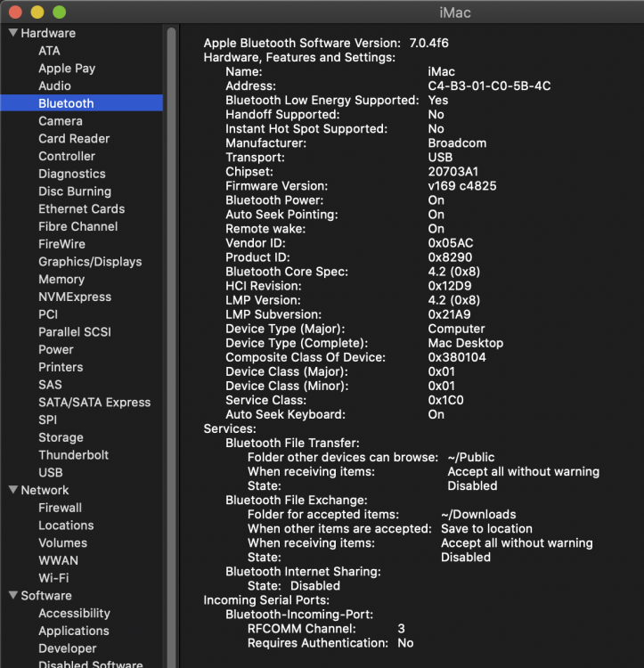Choose Controller in the hardware list
The height and width of the screenshot is (668, 644).
click(x=67, y=156)
